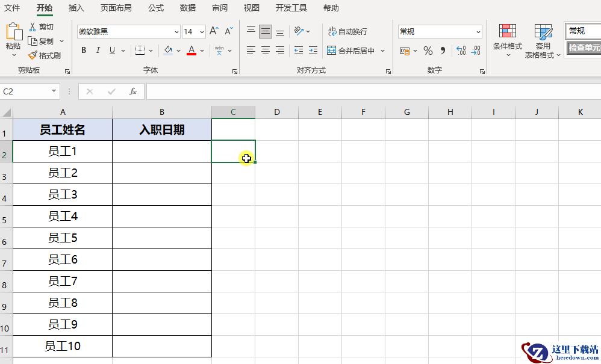Select the 常规 Normal cell style
The height and width of the screenshot is (364, 601).
pos(583,31)
